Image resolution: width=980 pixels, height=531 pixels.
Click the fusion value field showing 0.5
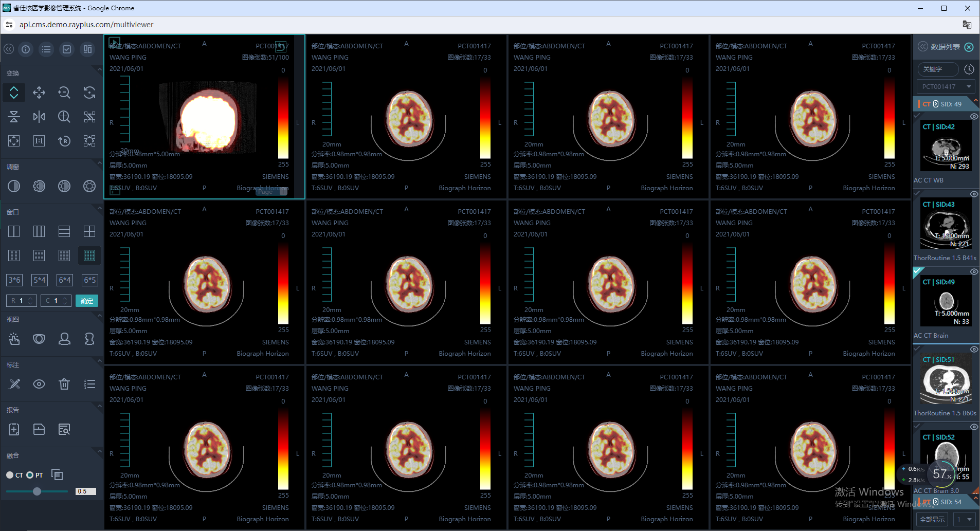pos(86,491)
